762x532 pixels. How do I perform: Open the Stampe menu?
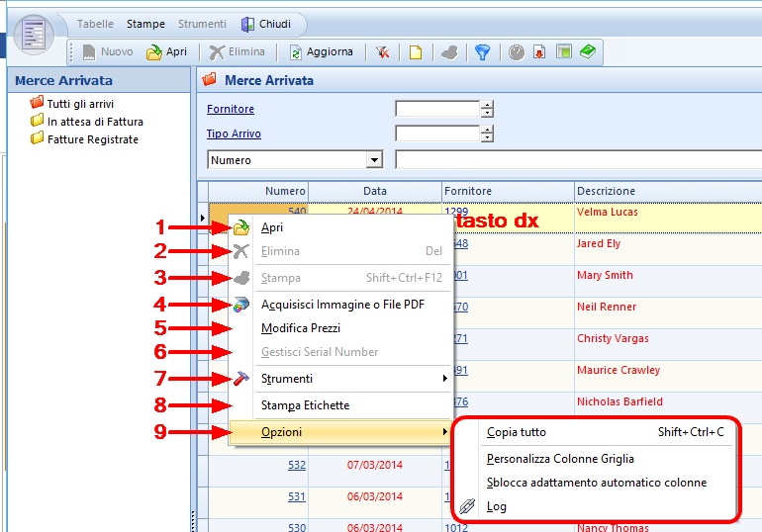tap(145, 24)
